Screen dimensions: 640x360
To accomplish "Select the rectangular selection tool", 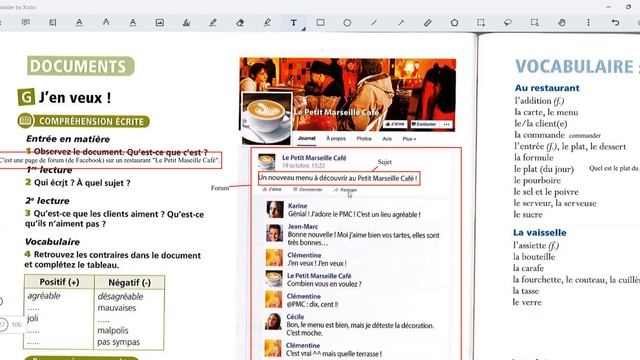I will (x=534, y=22).
